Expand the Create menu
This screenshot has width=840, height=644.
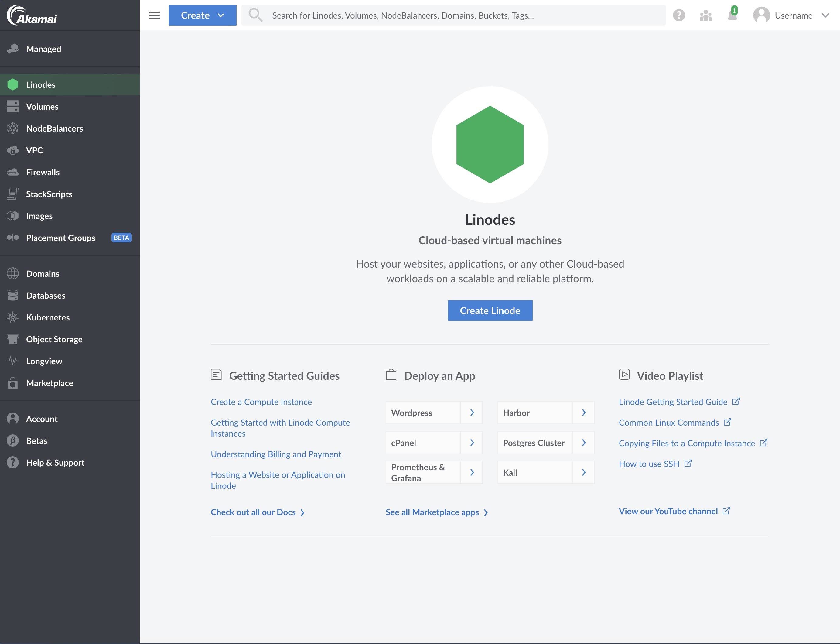point(202,15)
